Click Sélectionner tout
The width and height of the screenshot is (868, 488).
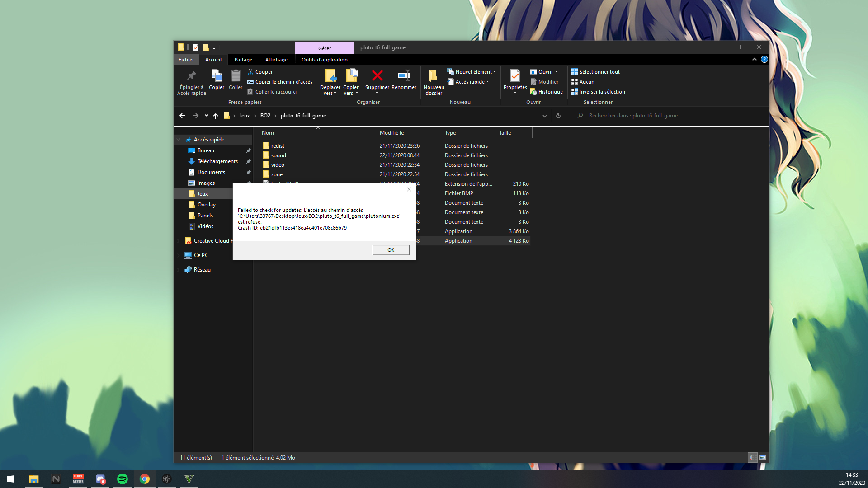tap(595, 72)
